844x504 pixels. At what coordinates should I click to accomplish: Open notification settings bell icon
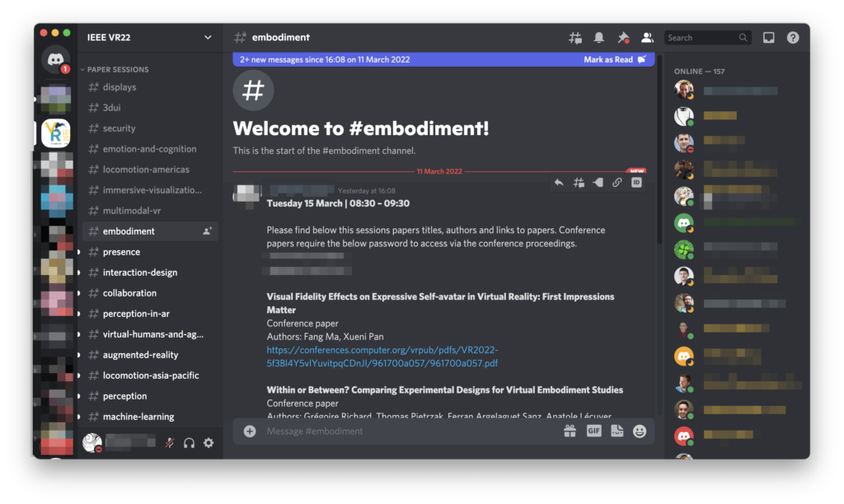click(599, 38)
